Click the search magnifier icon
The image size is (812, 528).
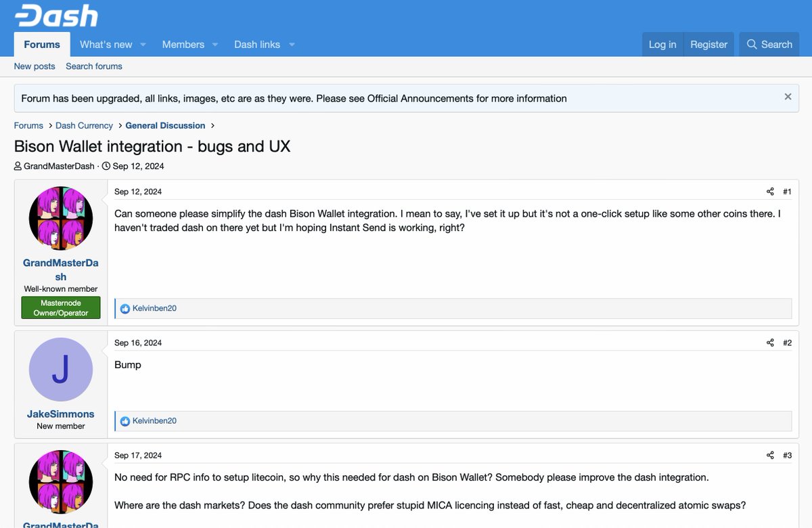(752, 44)
